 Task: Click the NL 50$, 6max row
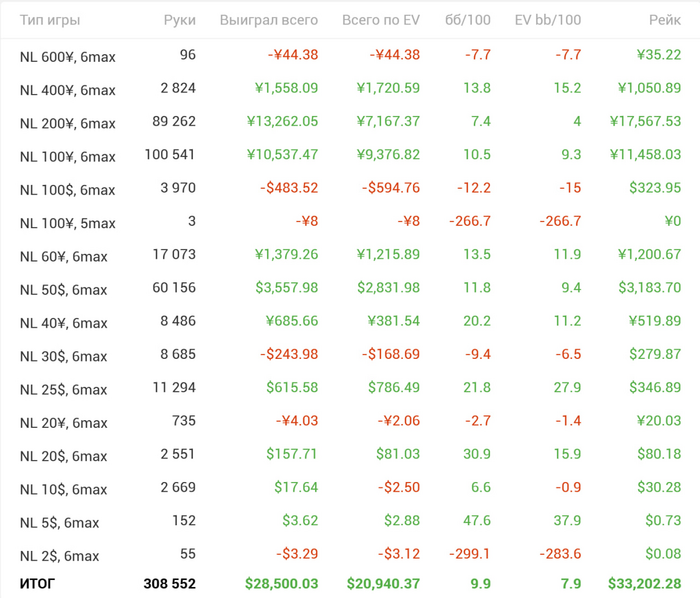[x=350, y=288]
